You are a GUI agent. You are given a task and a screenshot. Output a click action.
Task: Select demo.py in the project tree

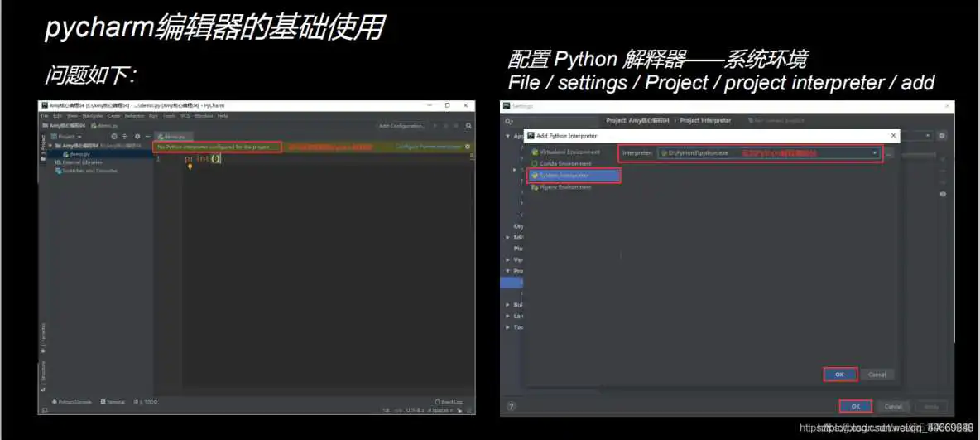point(78,155)
